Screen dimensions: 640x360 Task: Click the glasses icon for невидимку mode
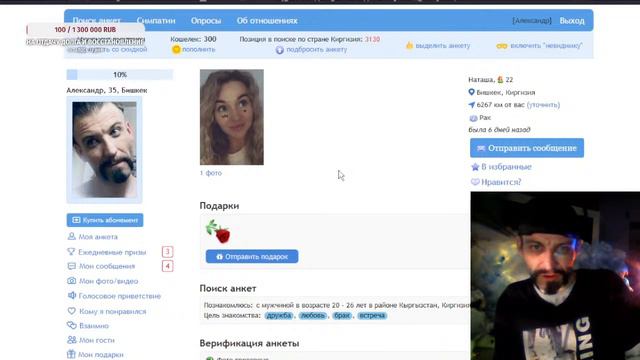tap(502, 46)
